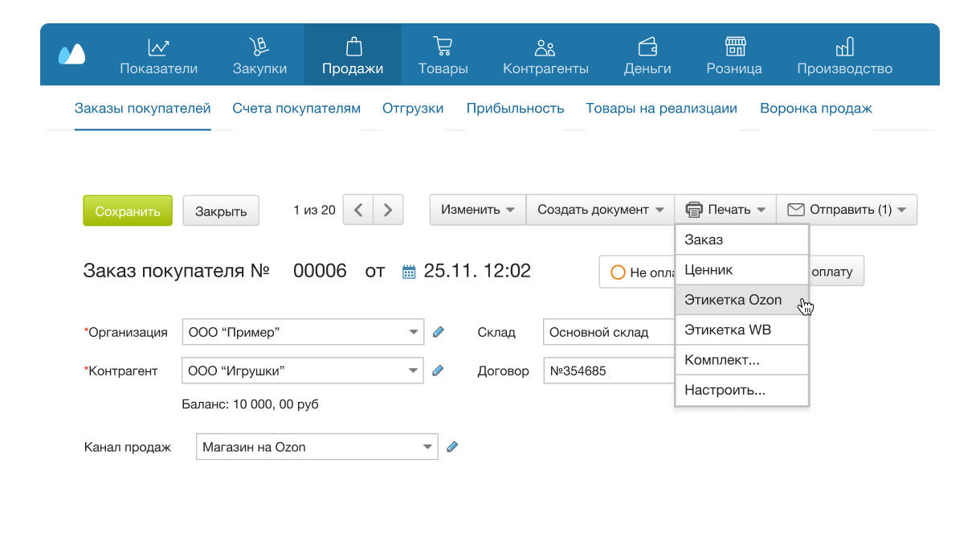
Task: Open the Показатели section icon
Action: pyautogui.click(x=157, y=47)
